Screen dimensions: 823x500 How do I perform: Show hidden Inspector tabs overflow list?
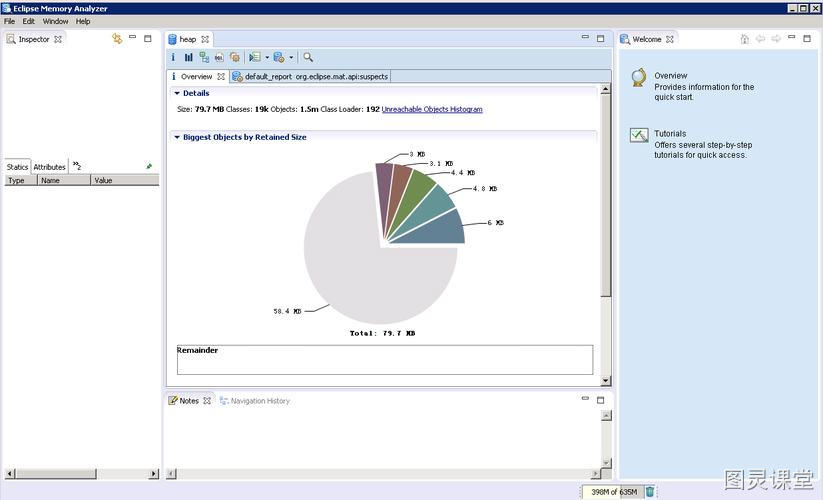point(77,166)
